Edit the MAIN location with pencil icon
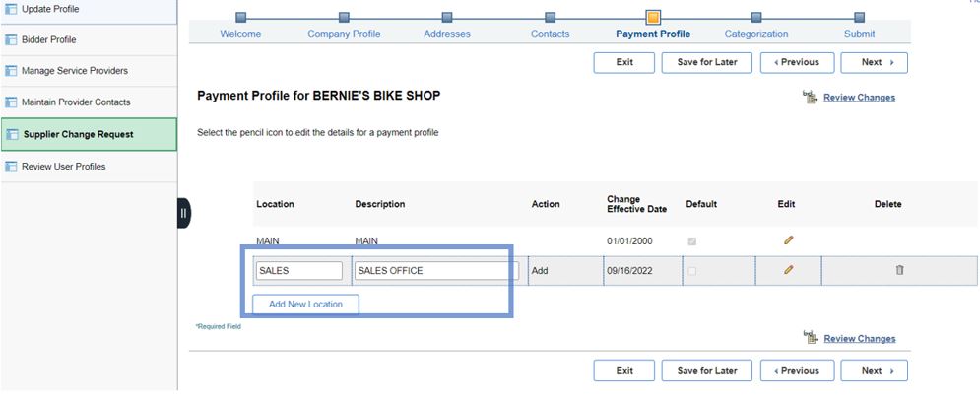This screenshot has width=980, height=409. pyautogui.click(x=788, y=239)
